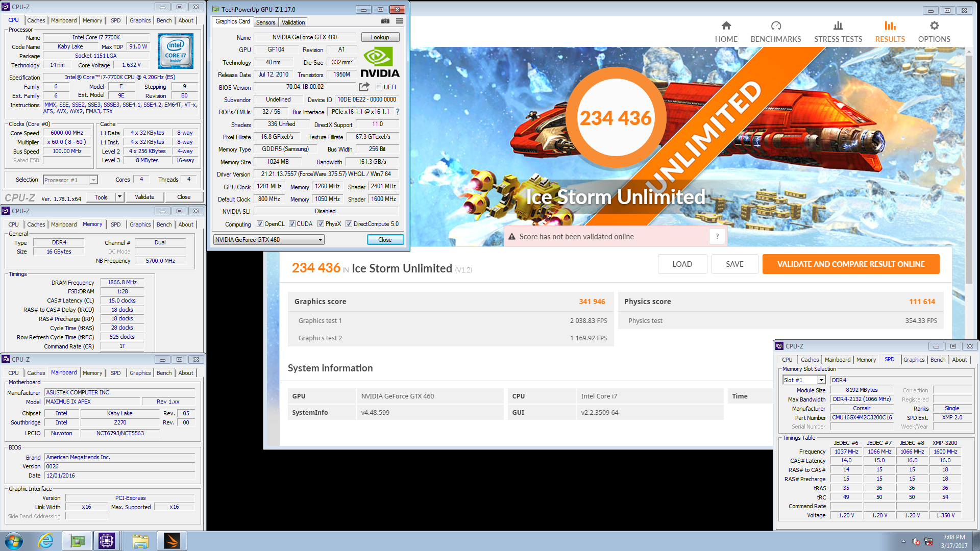
Task: Toggle the CUDA checkbox
Action: pos(292,224)
